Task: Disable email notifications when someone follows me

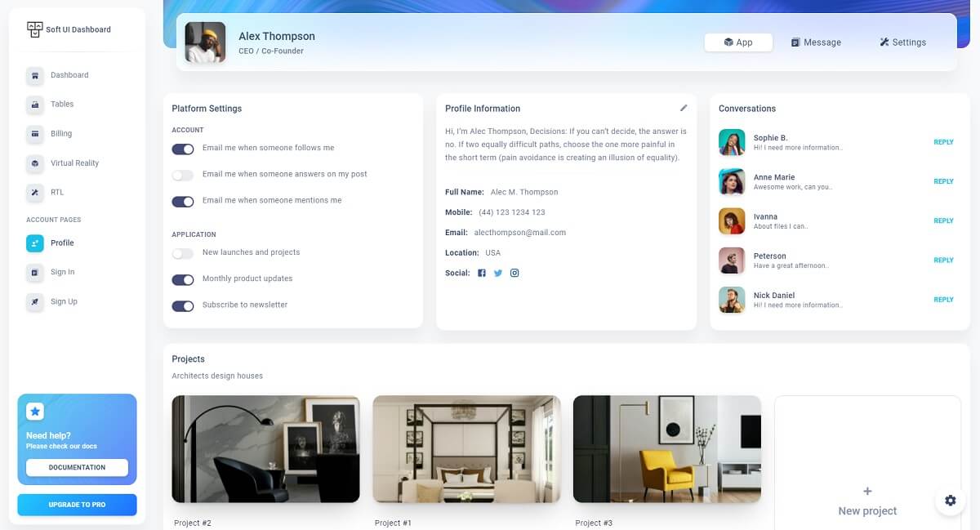Action: coord(183,148)
